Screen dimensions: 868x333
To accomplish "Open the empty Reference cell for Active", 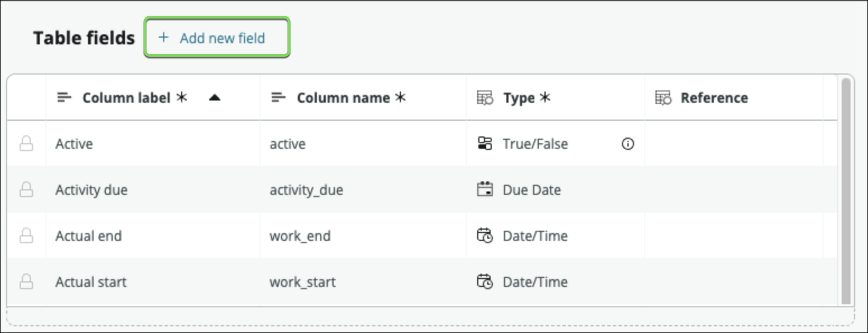I will 733,144.
